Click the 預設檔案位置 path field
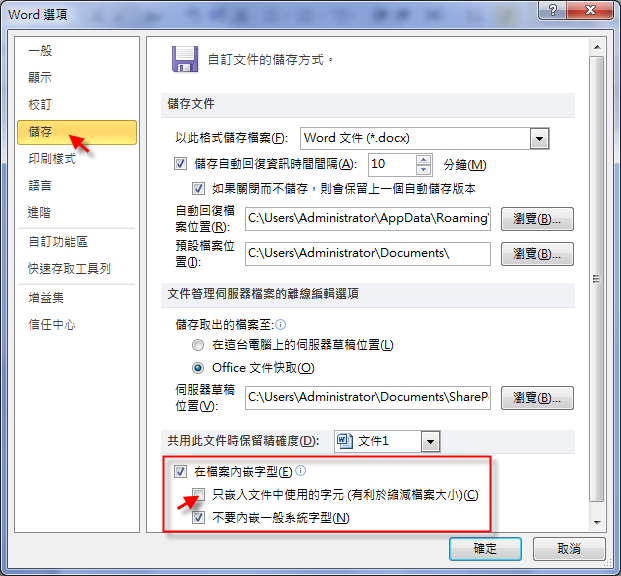Screen dimensions: 621x576 [368, 254]
